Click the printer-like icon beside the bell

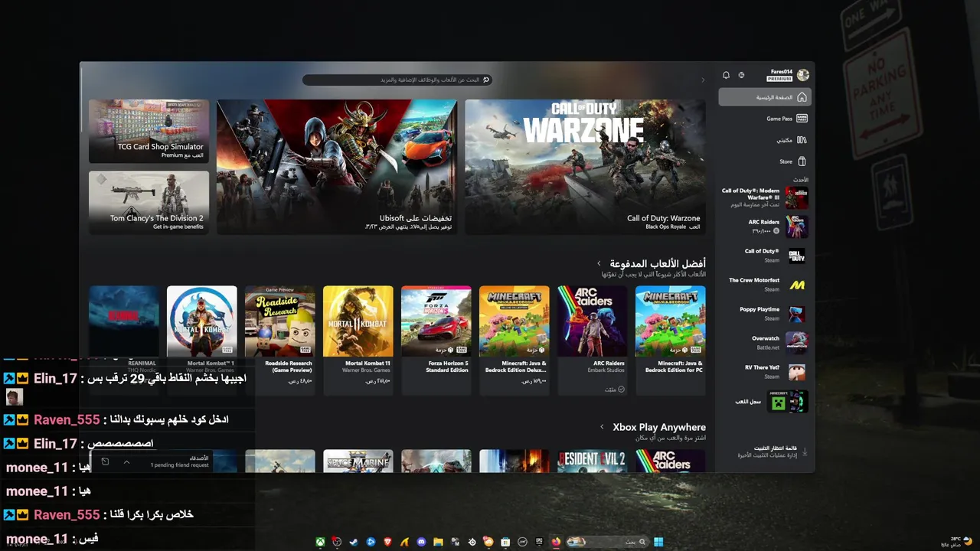pyautogui.click(x=741, y=75)
